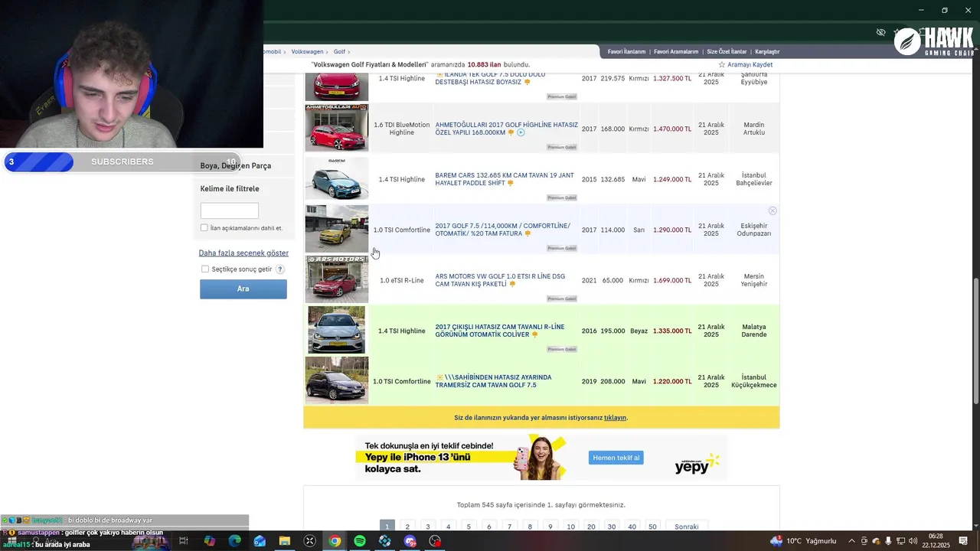This screenshot has width=980, height=551.
Task: Click the circular icon at the right of the Eskişehir row
Action: 773,210
